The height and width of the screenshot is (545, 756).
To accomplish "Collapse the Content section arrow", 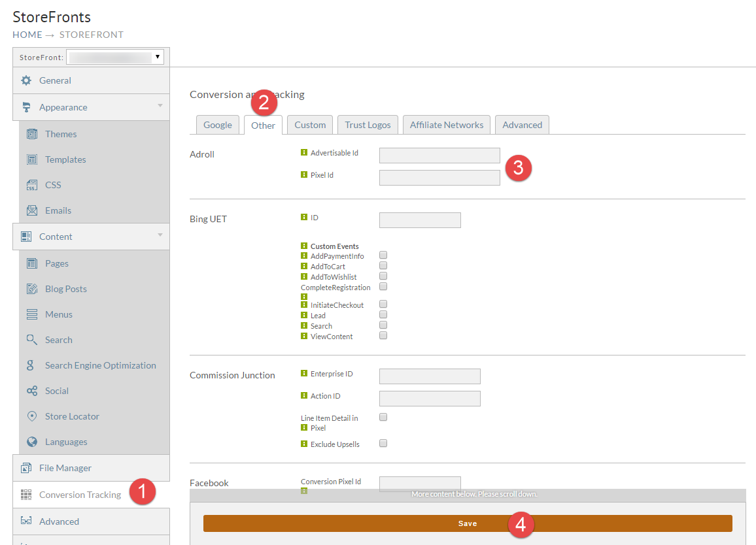I will pos(160,235).
